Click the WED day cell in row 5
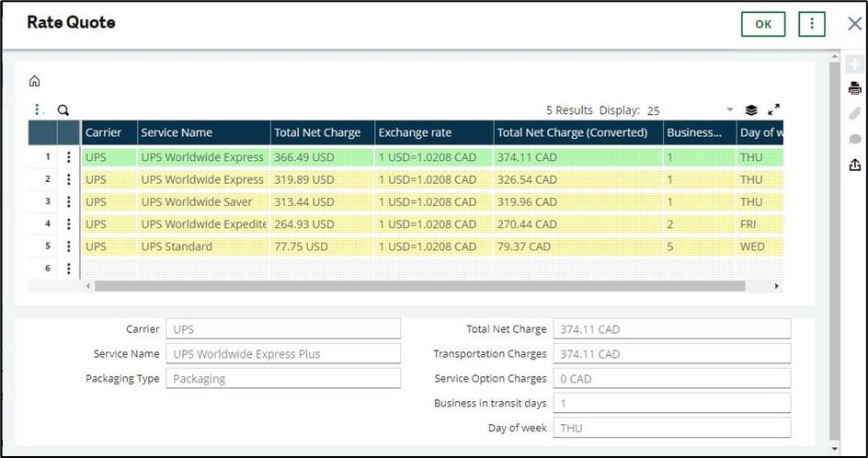Image resolution: width=868 pixels, height=458 pixels. pyautogui.click(x=759, y=246)
